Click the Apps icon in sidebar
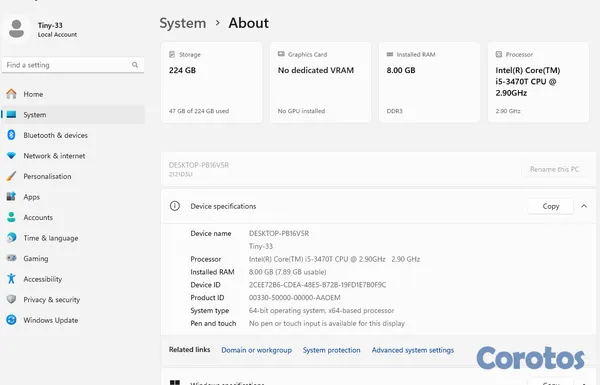This screenshot has width=600, height=385. [x=11, y=196]
